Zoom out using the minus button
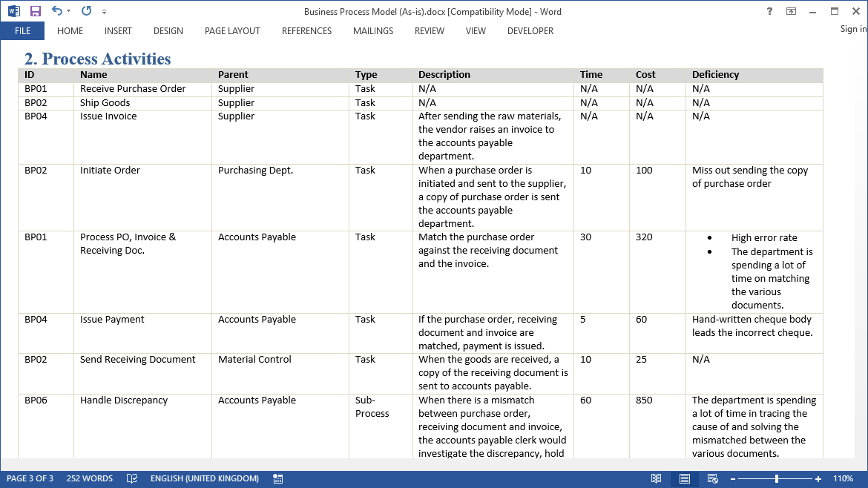The height and width of the screenshot is (488, 868). point(733,479)
